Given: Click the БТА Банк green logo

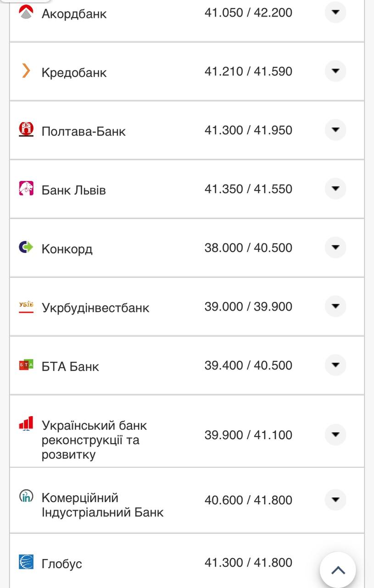Looking at the screenshot, I should (x=26, y=365).
